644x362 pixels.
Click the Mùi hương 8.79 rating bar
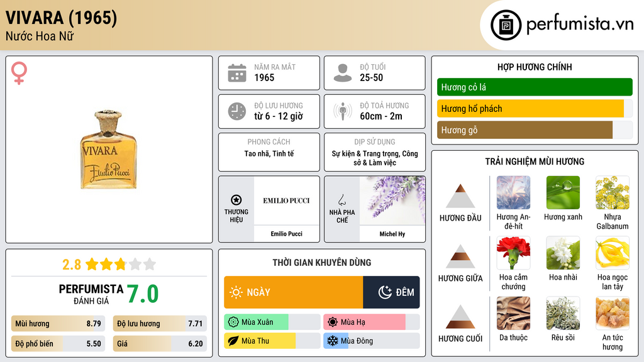pos(58,324)
